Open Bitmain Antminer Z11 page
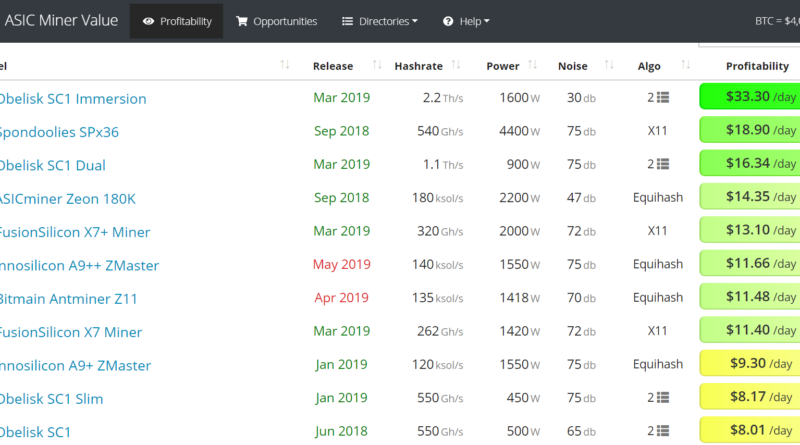Screen dimensions: 800x445 [x=68, y=299]
